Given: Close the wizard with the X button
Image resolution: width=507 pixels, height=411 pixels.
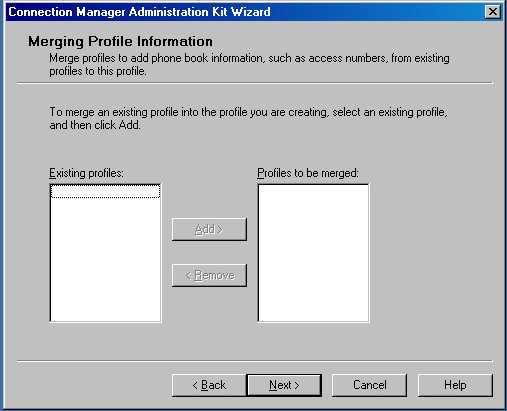Looking at the screenshot, I should [492, 12].
